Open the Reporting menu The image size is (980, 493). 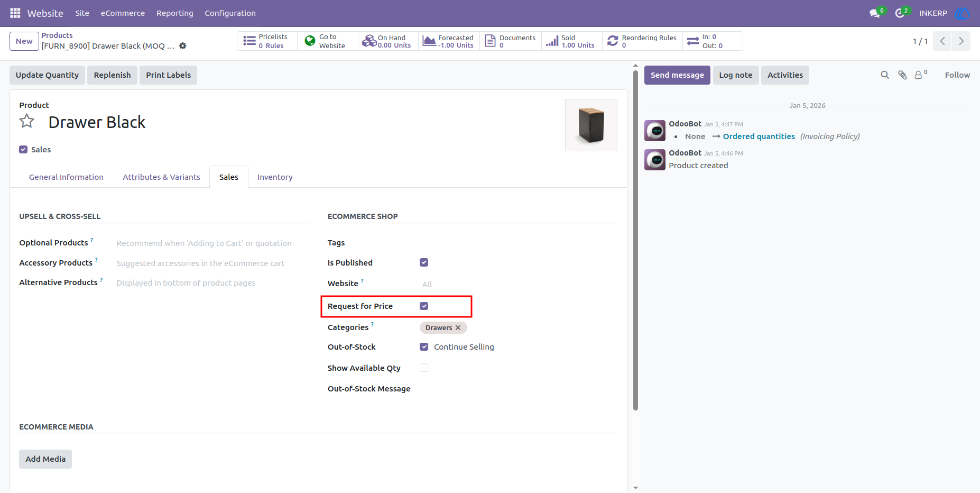tap(174, 13)
